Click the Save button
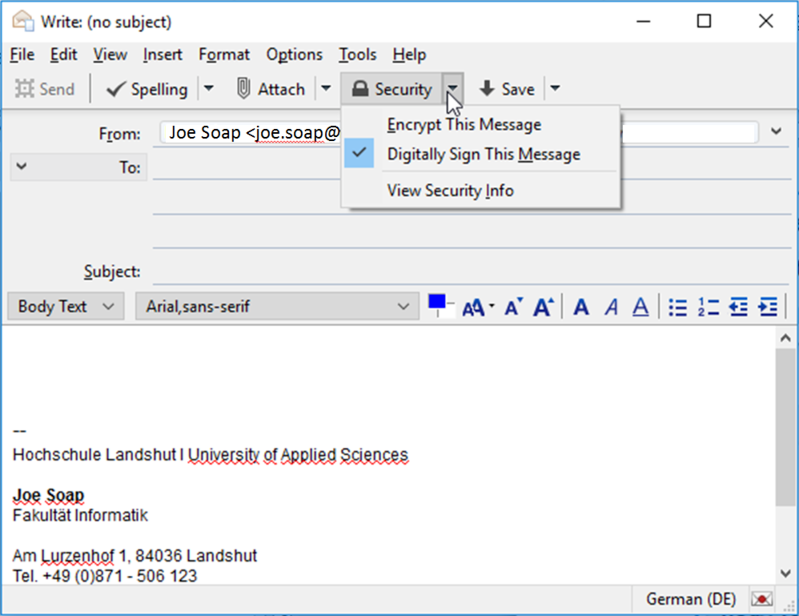The width and height of the screenshot is (799, 616). coord(507,89)
